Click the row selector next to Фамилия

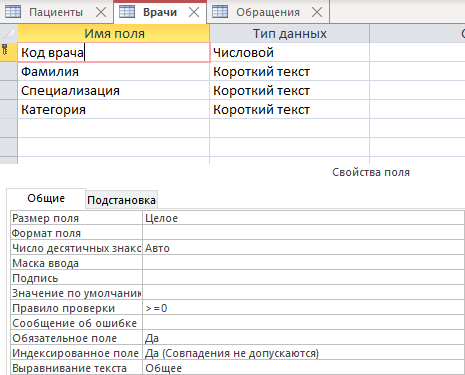[9, 71]
